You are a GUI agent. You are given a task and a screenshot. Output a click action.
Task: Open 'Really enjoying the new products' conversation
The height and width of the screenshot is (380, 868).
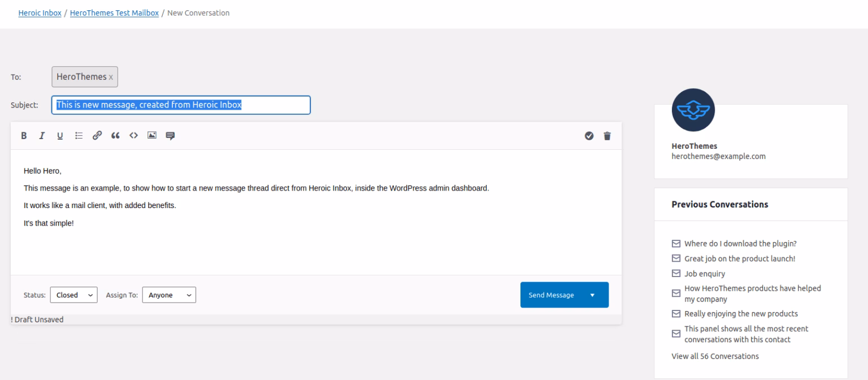tap(741, 314)
